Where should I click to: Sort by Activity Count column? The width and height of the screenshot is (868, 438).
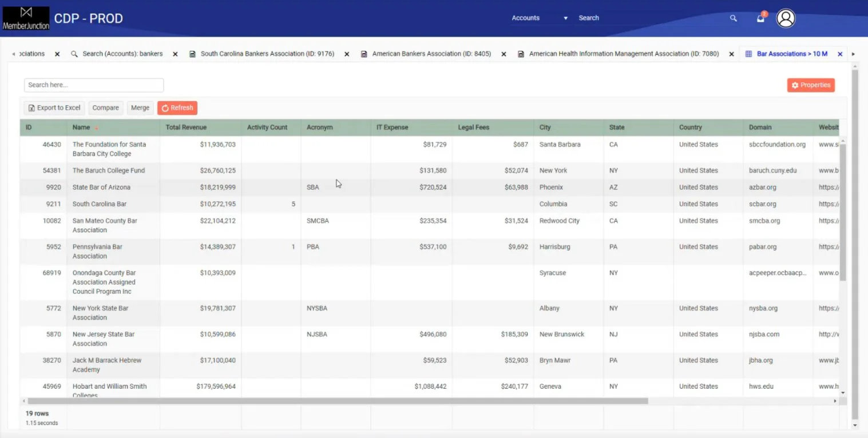[x=271, y=128]
